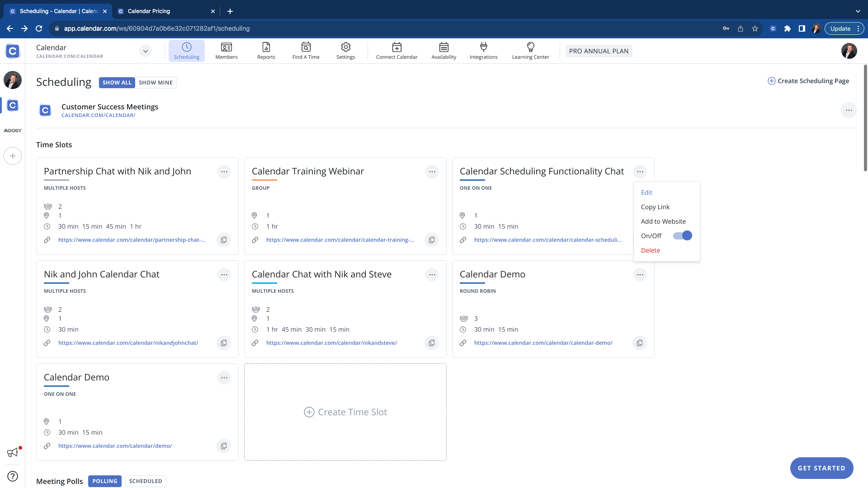Click the sidebar profile photo
The image size is (868, 488).
coord(13,80)
